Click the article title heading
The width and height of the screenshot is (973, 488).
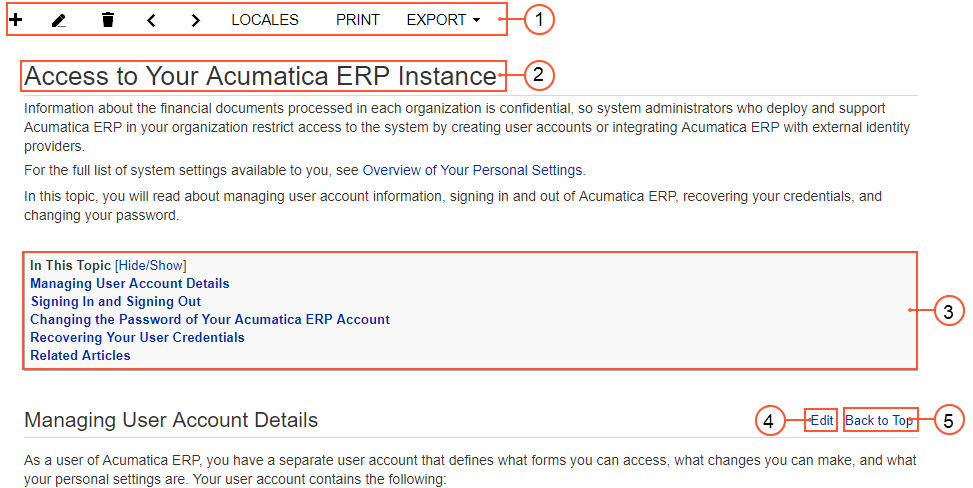point(260,76)
